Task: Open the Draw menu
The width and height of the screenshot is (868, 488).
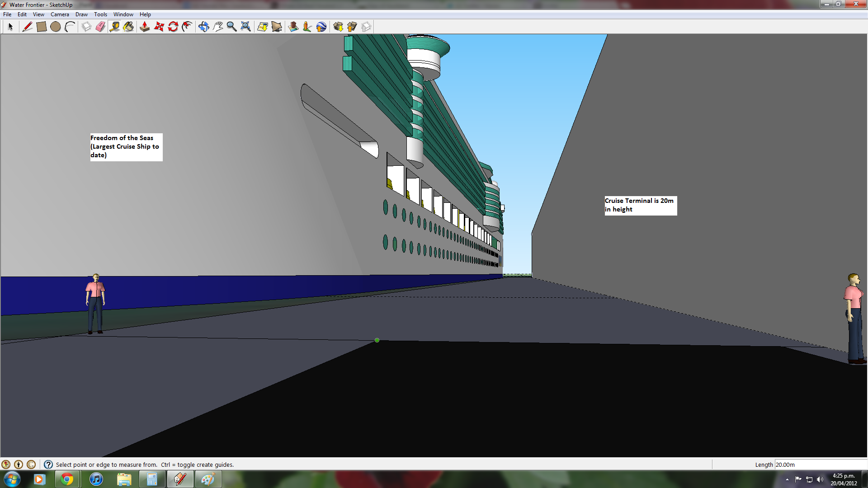Action: (81, 14)
